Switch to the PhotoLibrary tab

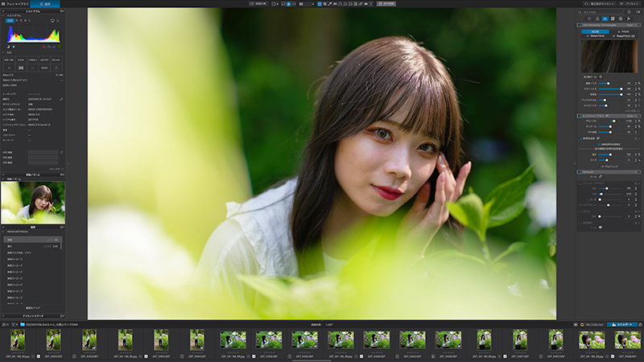coord(15,4)
